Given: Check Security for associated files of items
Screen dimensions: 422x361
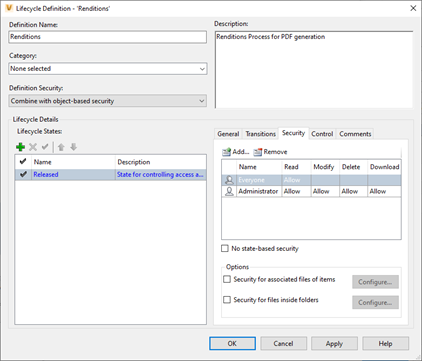Looking at the screenshot, I should [x=227, y=279].
